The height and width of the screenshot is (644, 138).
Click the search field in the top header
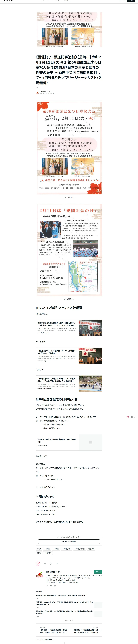[69, 1]
